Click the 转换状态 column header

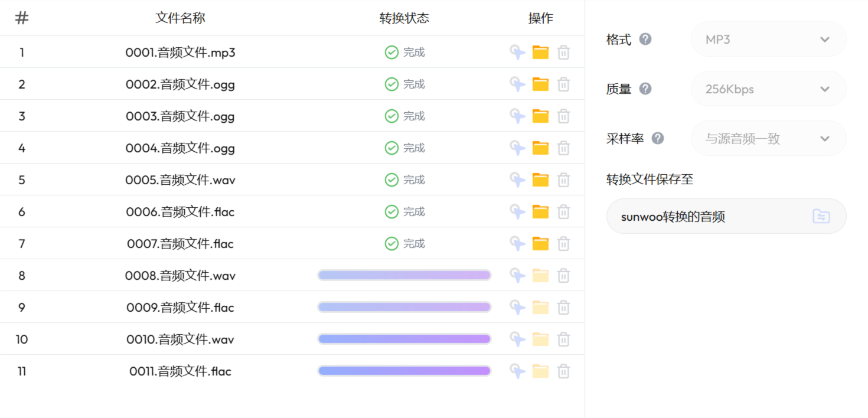click(x=405, y=18)
